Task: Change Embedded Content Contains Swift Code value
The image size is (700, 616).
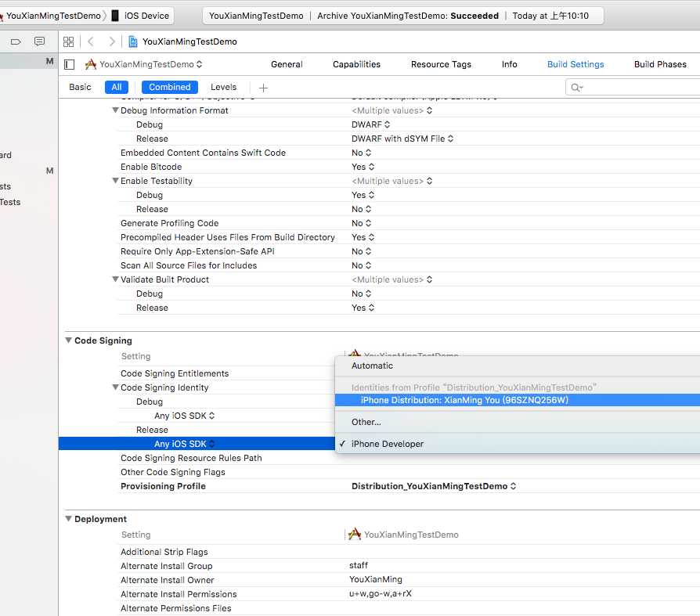Action: [x=361, y=153]
